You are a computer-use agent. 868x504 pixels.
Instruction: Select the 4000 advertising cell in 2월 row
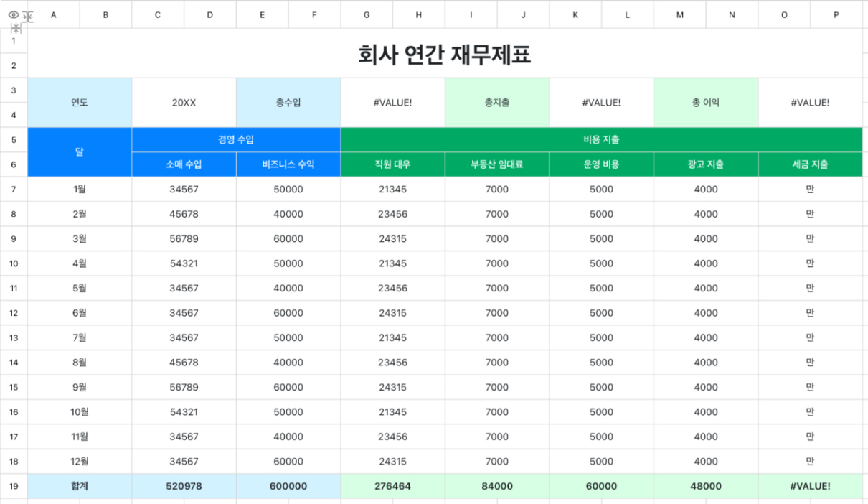(706, 214)
